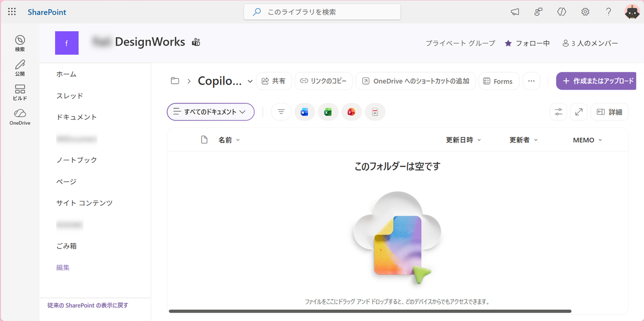644x321 pixels.
Task: Click the SharePoint home link
Action: click(x=47, y=12)
